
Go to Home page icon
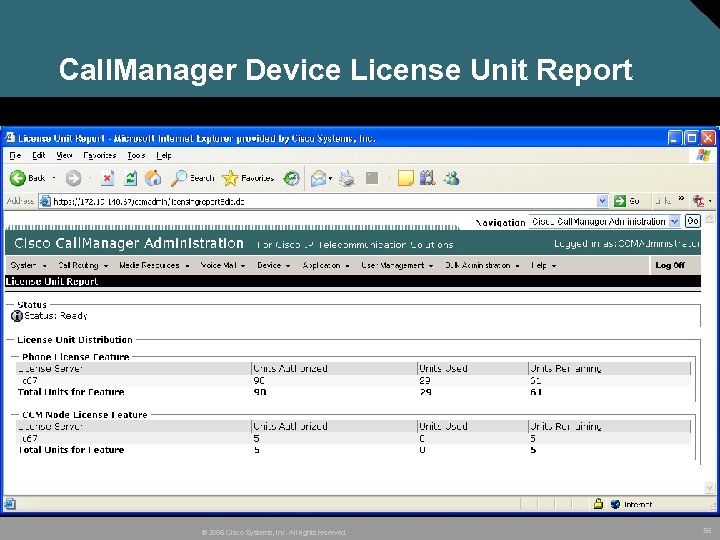click(x=153, y=178)
